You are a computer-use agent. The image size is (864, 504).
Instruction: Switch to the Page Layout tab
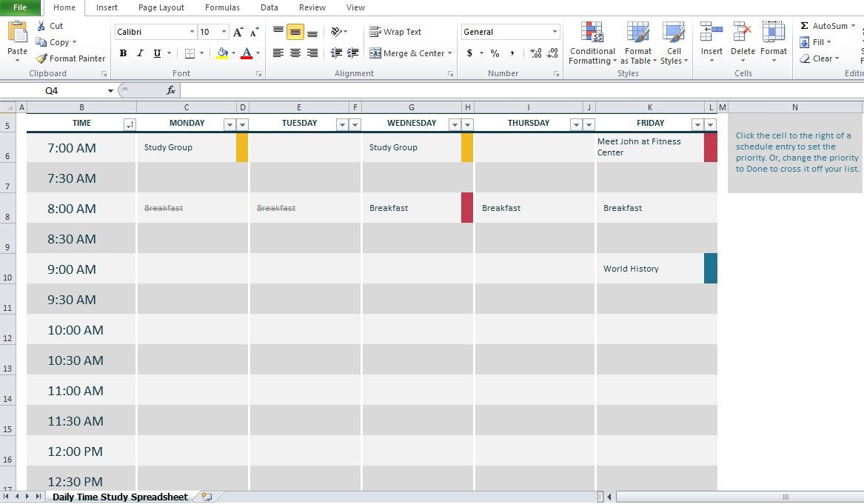click(161, 7)
